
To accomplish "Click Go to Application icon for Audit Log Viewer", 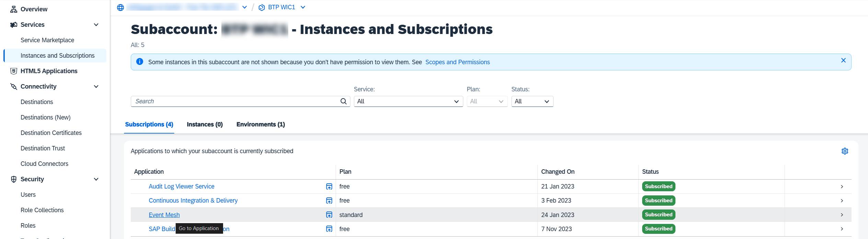I will tap(329, 186).
